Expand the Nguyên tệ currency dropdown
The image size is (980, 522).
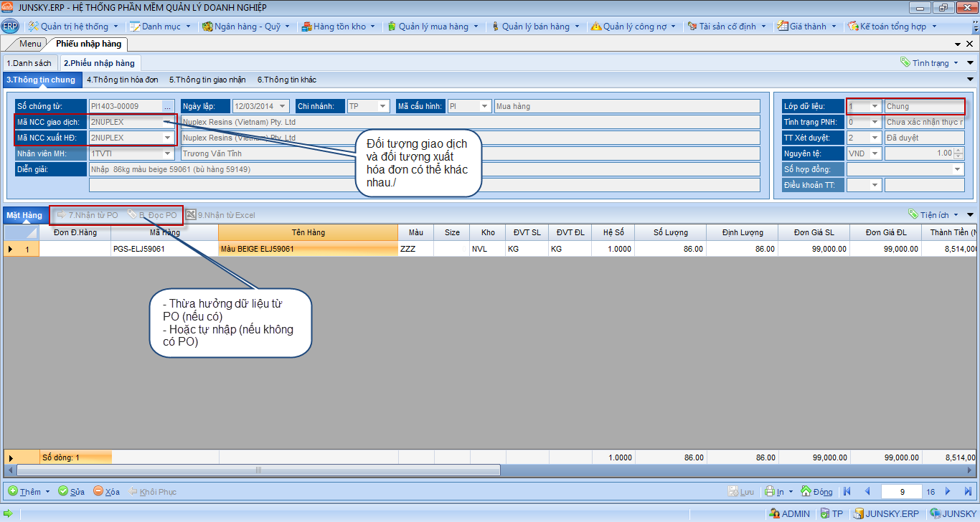875,153
